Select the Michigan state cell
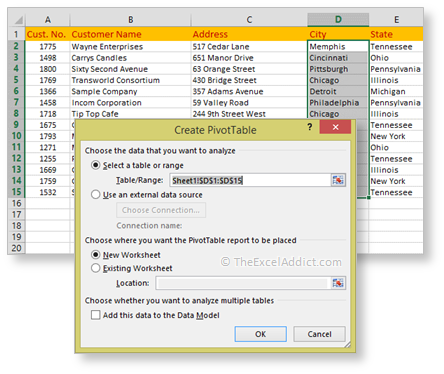Viewport: 444px width, 374px height. 396,91
